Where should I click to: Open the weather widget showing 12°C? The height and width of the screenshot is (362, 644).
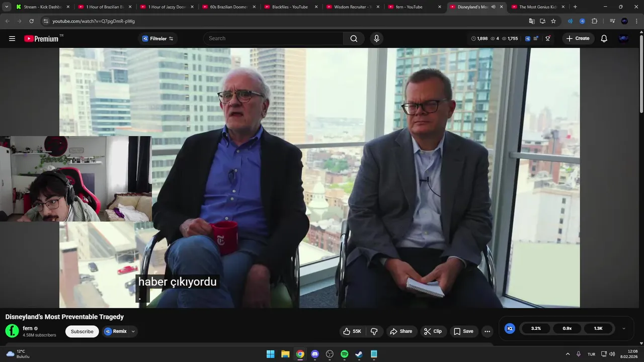[x=18, y=354]
